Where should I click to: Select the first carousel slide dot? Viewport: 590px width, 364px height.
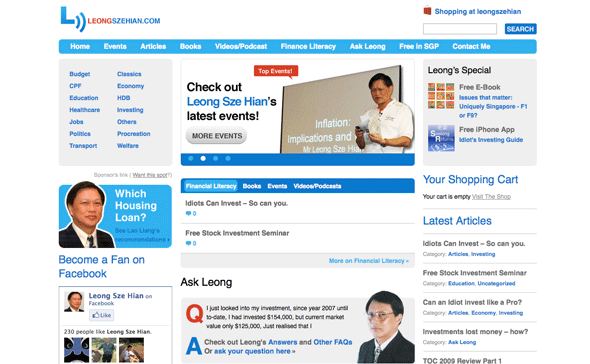tap(191, 158)
